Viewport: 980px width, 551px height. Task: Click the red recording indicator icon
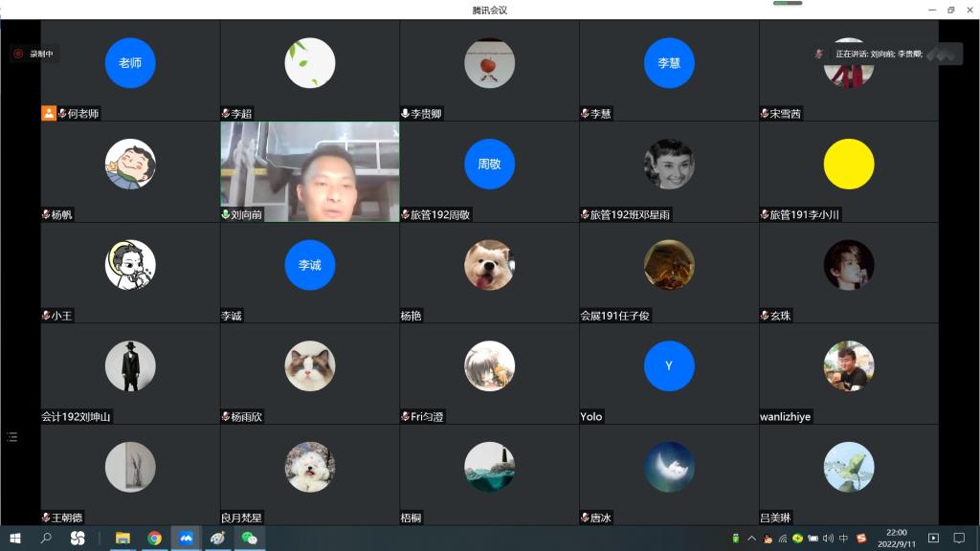pos(18,55)
